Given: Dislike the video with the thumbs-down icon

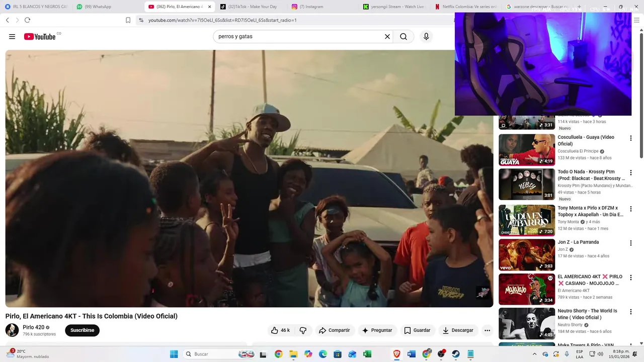Looking at the screenshot, I should (303, 330).
